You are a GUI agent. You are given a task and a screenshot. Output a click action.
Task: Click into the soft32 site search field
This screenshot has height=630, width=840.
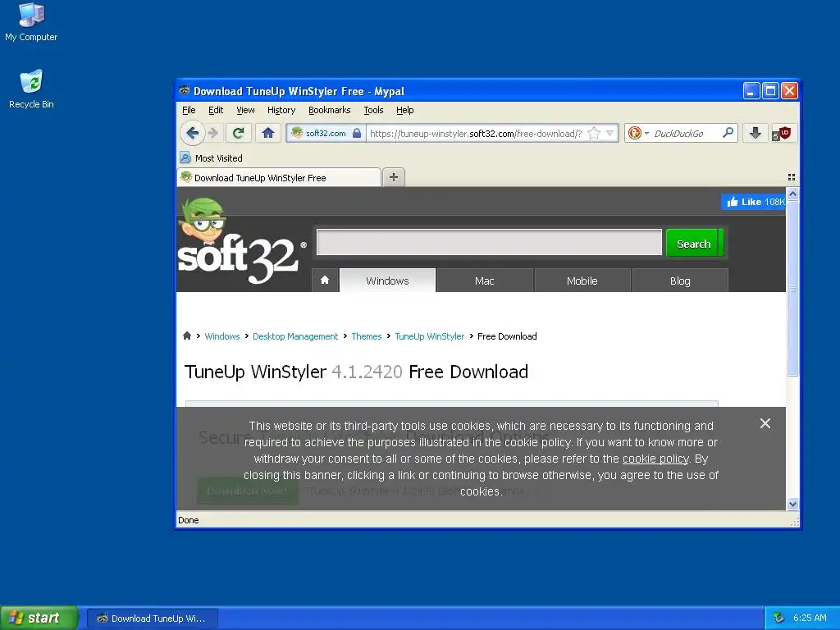tap(489, 242)
